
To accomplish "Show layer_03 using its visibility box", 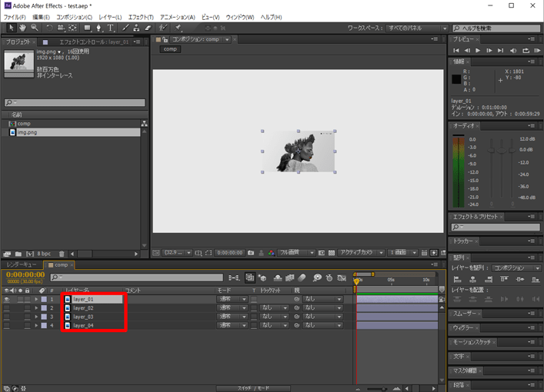I will coord(7,317).
